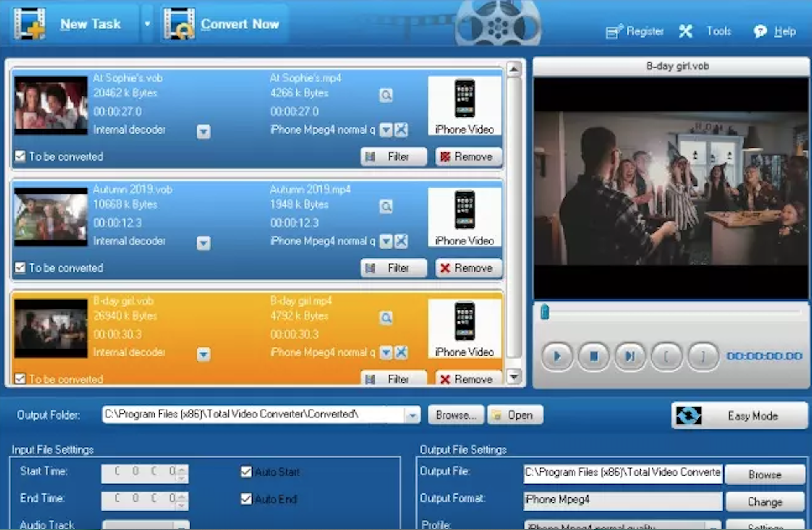
Task: Remove the Autumn 2019 task
Action: pos(468,268)
